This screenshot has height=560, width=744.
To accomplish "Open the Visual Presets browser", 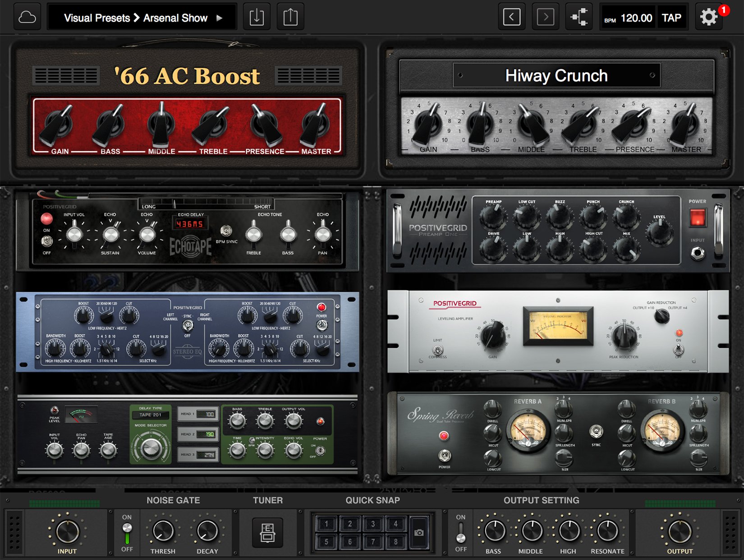I will (x=96, y=18).
